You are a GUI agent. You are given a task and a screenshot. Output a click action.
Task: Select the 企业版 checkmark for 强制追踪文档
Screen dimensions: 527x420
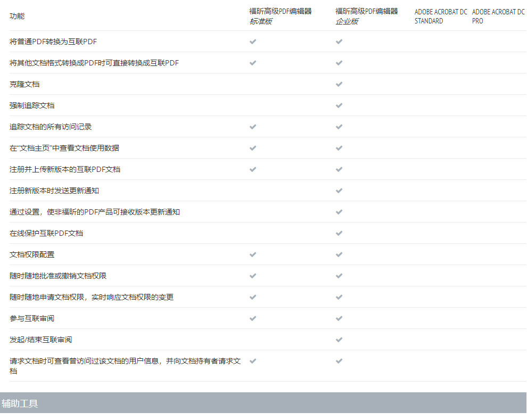point(339,105)
